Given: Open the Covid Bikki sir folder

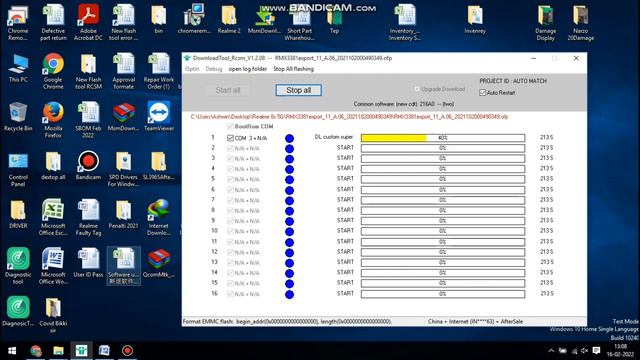Looking at the screenshot, I should click(x=53, y=315).
